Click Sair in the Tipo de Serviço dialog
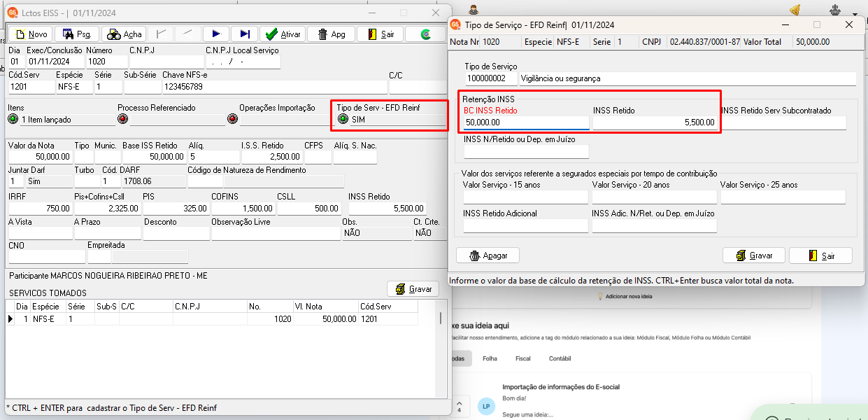The image size is (868, 420). [x=820, y=255]
